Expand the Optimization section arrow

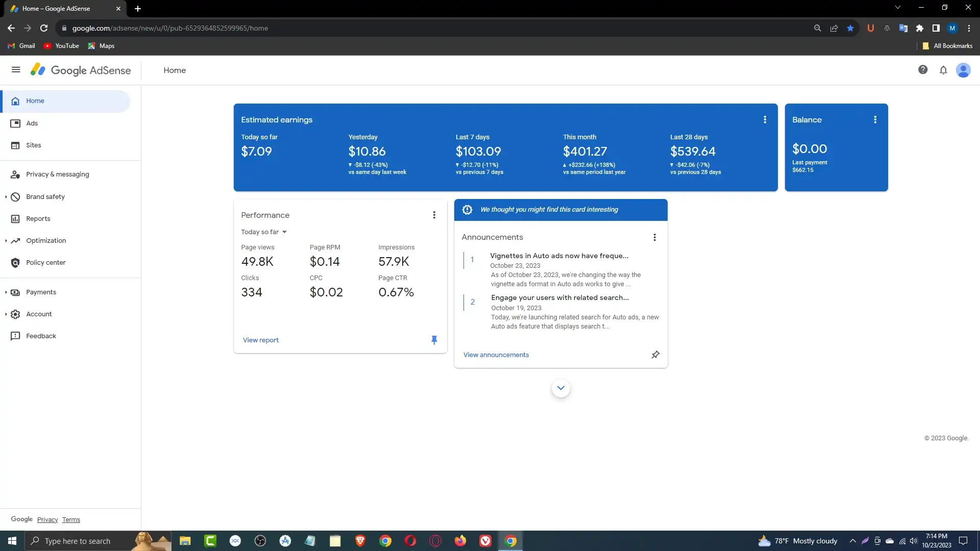(x=6, y=241)
